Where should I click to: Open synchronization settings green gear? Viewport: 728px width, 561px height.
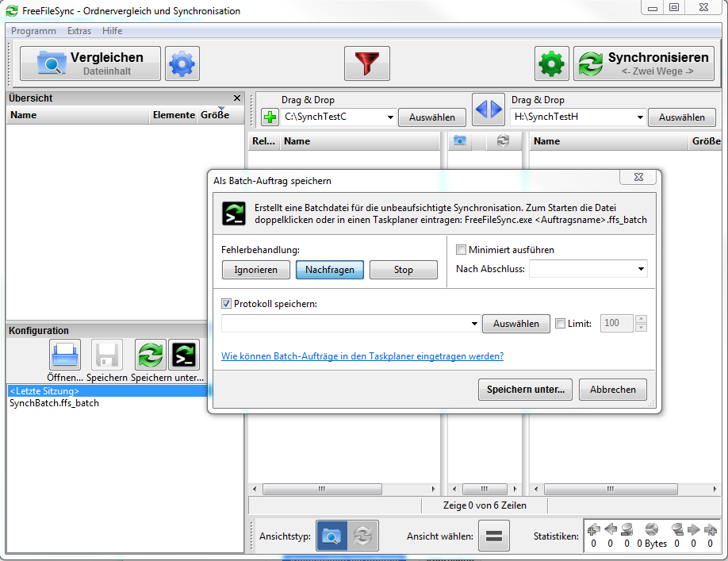pos(552,63)
